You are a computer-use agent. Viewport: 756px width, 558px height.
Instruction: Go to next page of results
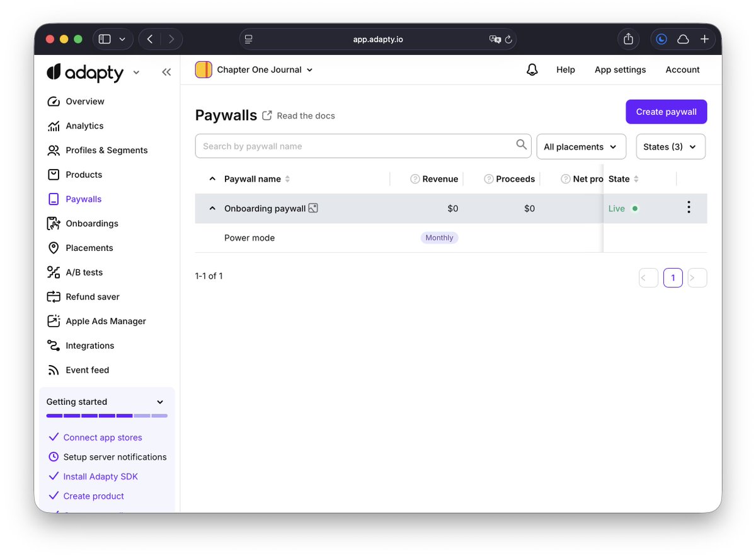point(697,278)
